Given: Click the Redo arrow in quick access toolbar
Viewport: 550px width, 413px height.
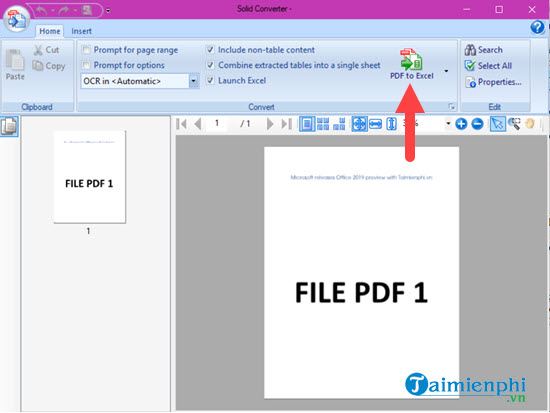Looking at the screenshot, I should (64, 11).
